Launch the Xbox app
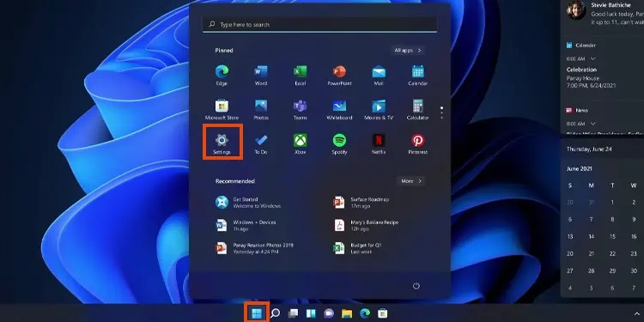 (301, 143)
